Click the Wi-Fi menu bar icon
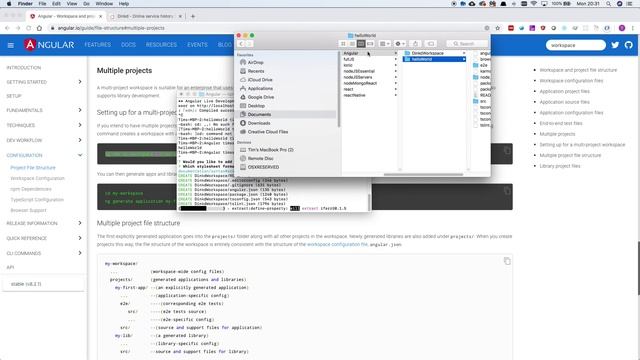This screenshot has width=640, height=360. click(x=534, y=4)
